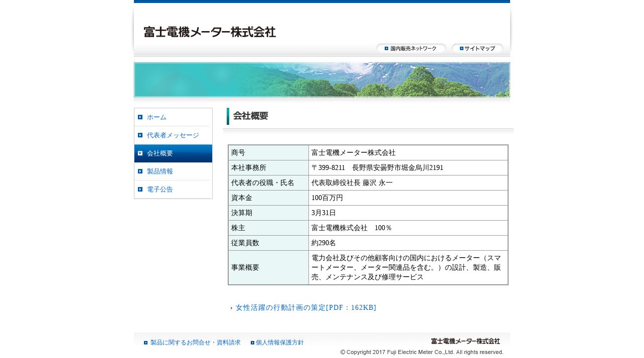
Task: Click the 株主 table label
Action: (268, 228)
